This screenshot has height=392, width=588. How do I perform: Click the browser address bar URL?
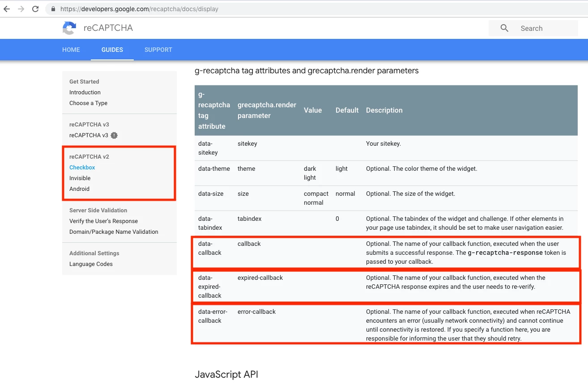coord(138,9)
